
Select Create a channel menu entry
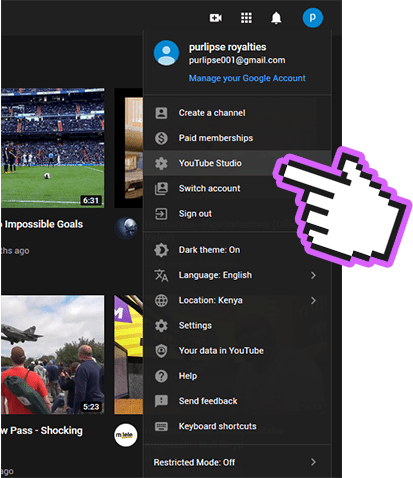click(237, 113)
